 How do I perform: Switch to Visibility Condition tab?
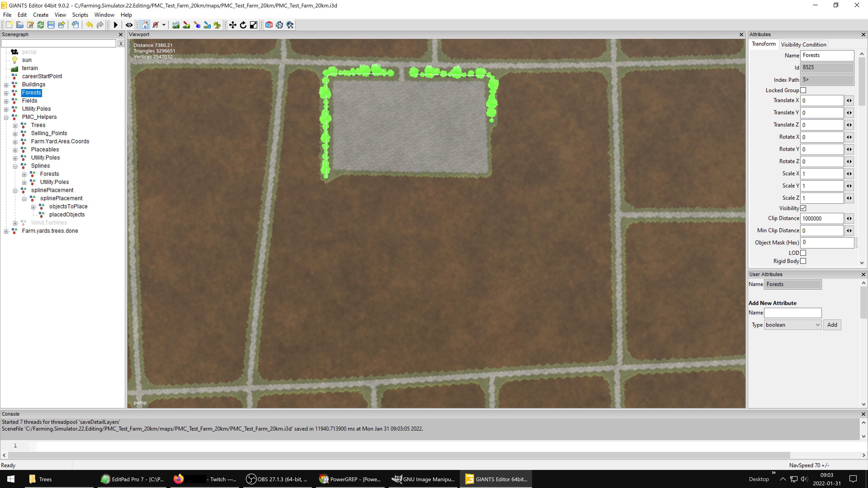pyautogui.click(x=803, y=45)
